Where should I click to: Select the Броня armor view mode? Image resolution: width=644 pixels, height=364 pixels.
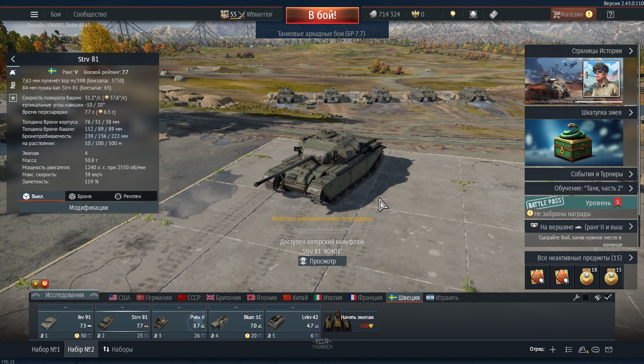80,196
